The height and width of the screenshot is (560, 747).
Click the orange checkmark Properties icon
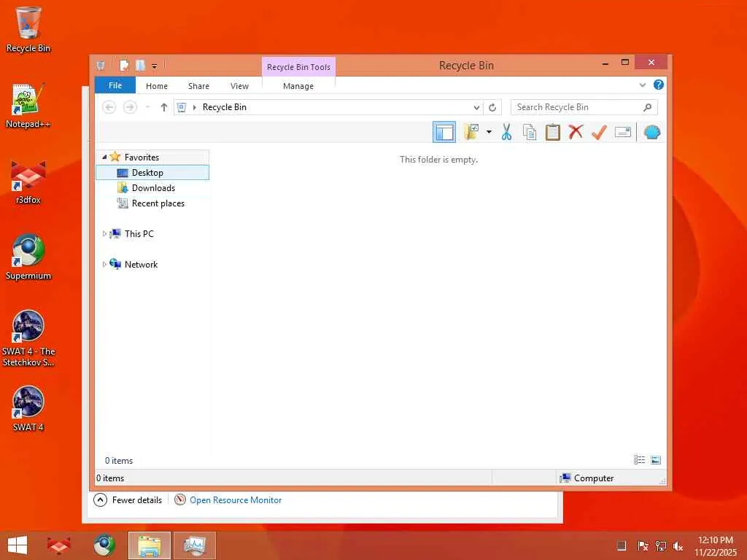(x=599, y=132)
